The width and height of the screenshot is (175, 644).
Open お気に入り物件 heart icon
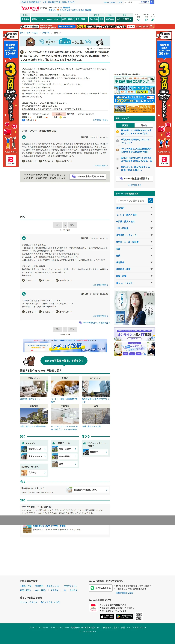[138, 19]
